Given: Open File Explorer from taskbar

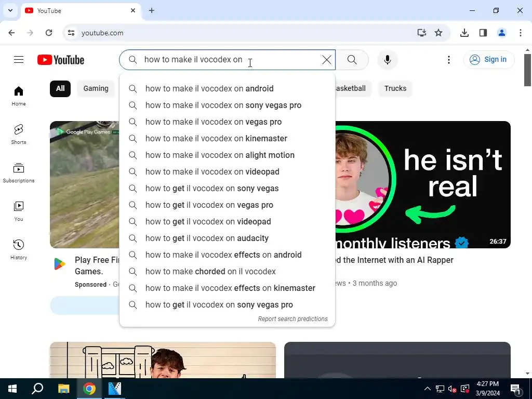Looking at the screenshot, I should pyautogui.click(x=63, y=389).
